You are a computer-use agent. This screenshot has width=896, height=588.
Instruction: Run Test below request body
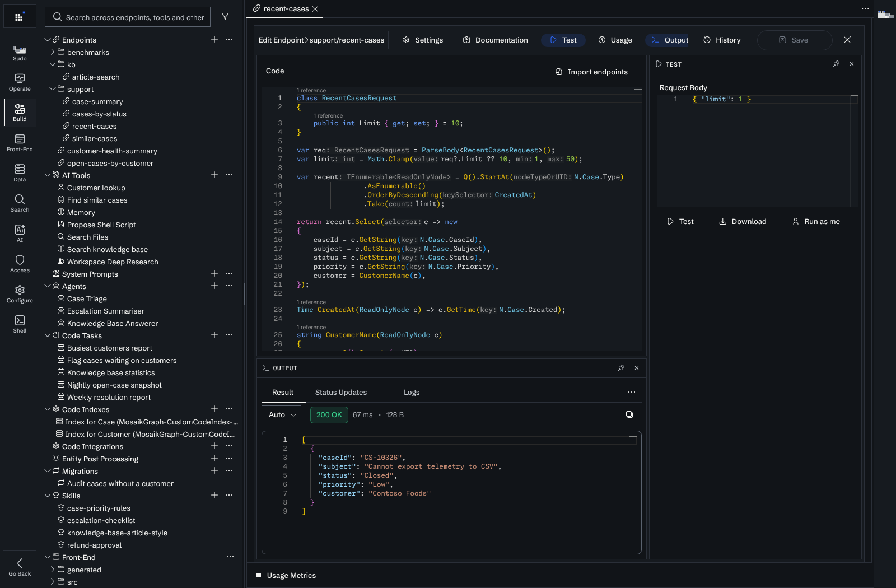680,222
